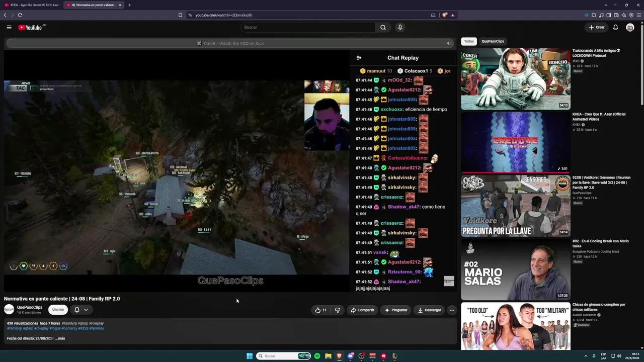Image resolution: width=644 pixels, height=362 pixels.
Task: Open QuePasoClips channel name link
Action: 30,307
